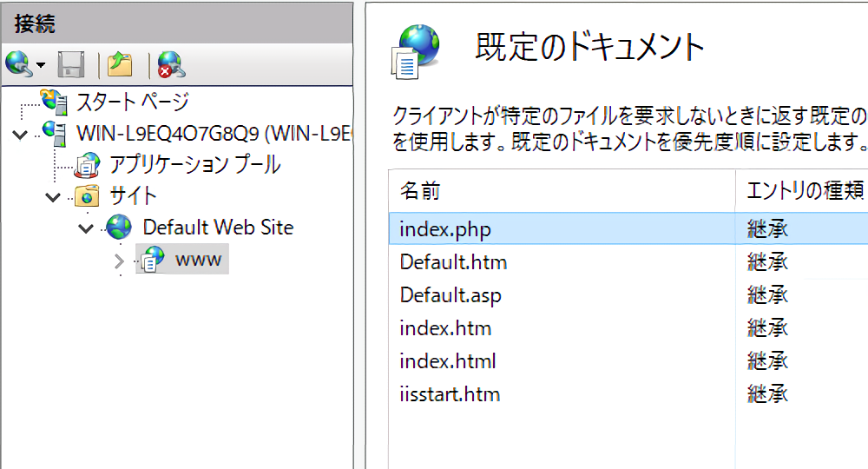Click the save floppy disk icon
The image size is (868, 469).
(x=71, y=64)
